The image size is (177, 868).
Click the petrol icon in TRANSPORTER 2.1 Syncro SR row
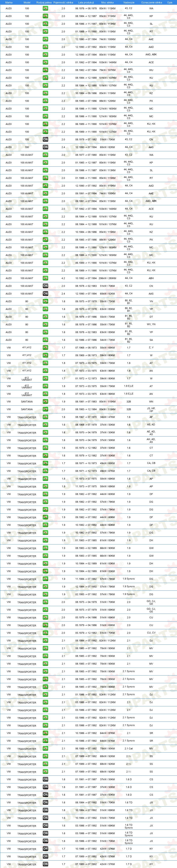[x=45, y=741]
